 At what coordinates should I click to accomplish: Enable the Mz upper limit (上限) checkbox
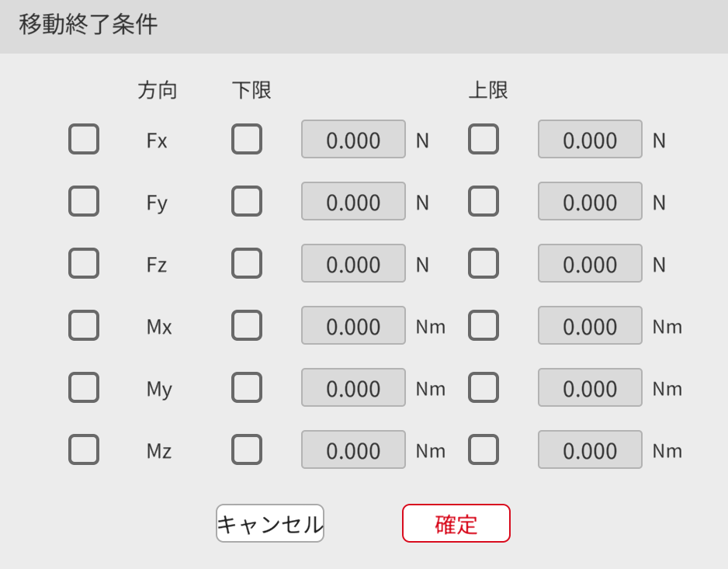click(484, 450)
